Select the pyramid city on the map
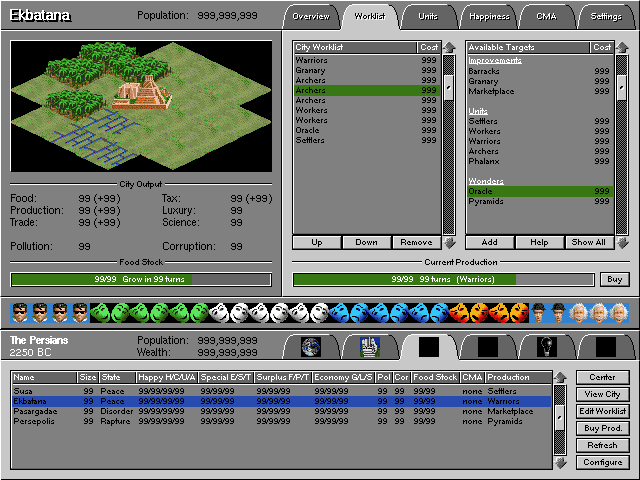Image resolution: width=640 pixels, height=480 pixels. [x=142, y=93]
